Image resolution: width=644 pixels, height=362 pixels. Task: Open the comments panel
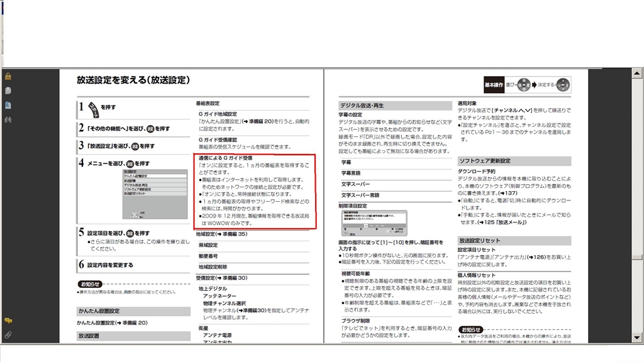pyautogui.click(x=8, y=321)
